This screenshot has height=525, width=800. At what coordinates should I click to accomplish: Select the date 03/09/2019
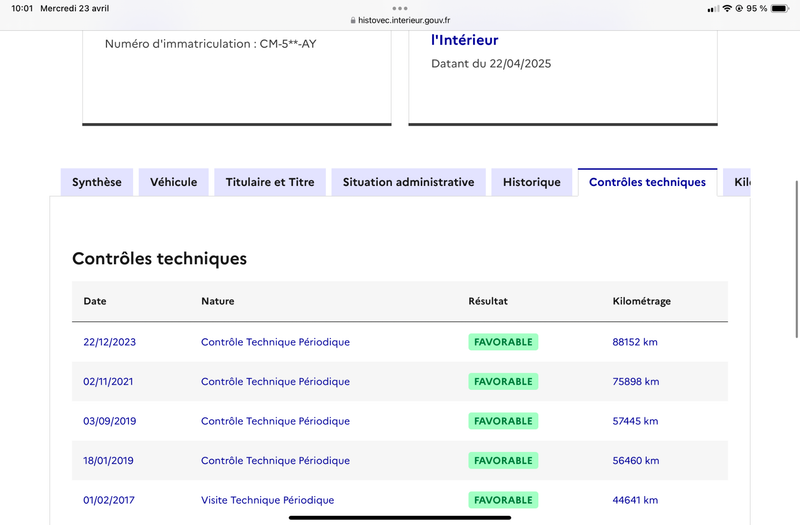point(110,421)
